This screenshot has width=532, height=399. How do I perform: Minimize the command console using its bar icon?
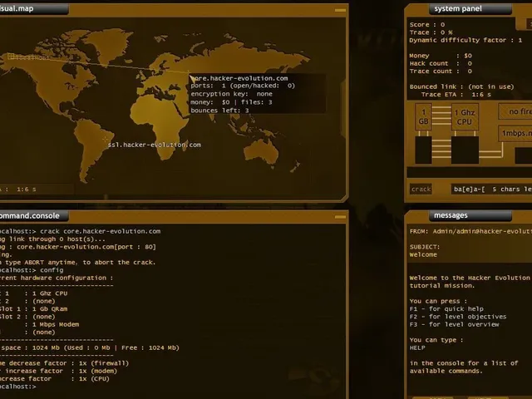[x=340, y=217]
